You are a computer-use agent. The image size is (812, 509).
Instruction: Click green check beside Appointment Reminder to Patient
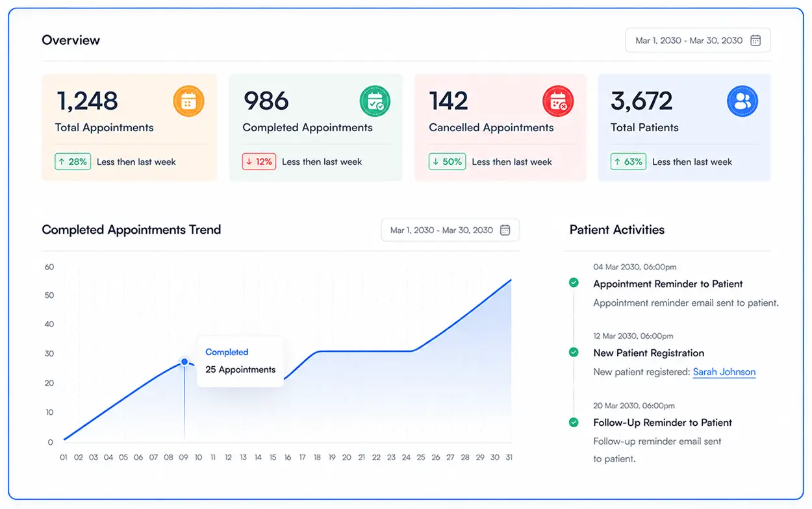(x=574, y=282)
